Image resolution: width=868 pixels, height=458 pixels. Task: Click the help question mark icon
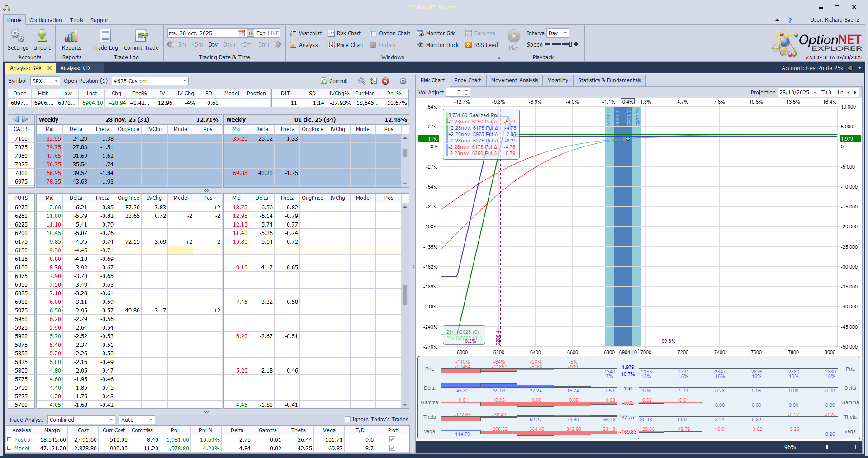point(790,20)
